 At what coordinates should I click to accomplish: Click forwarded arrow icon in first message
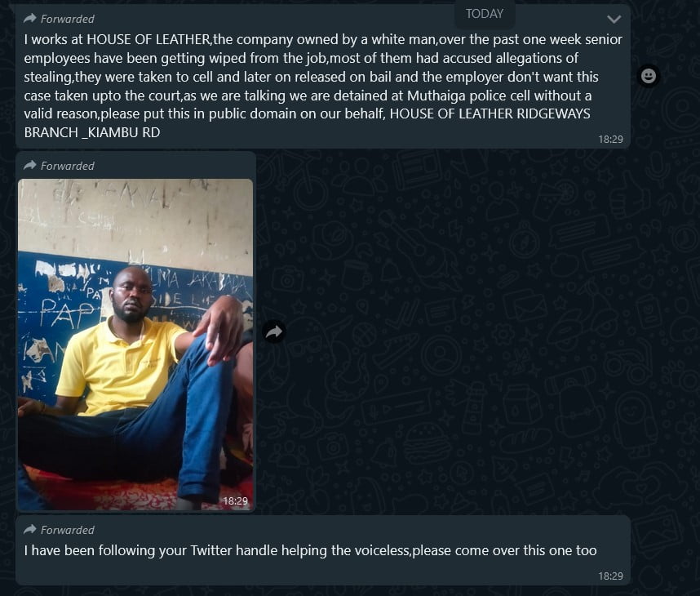point(30,18)
